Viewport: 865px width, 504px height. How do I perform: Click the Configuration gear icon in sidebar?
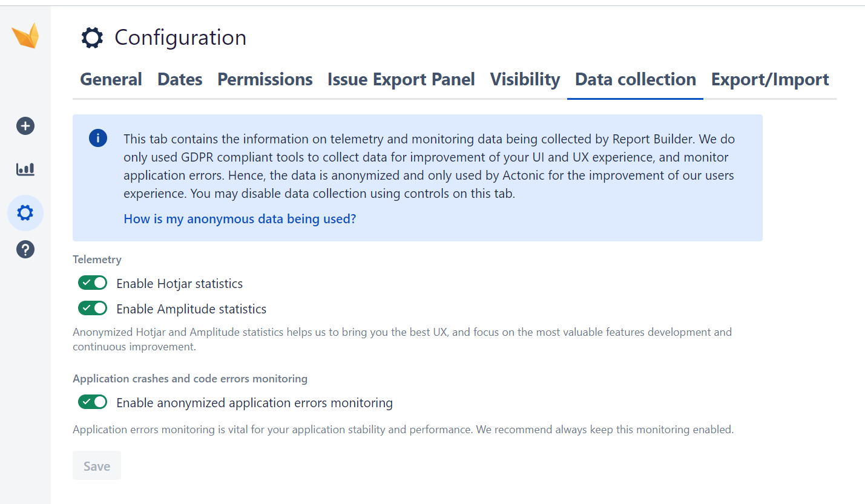click(25, 213)
